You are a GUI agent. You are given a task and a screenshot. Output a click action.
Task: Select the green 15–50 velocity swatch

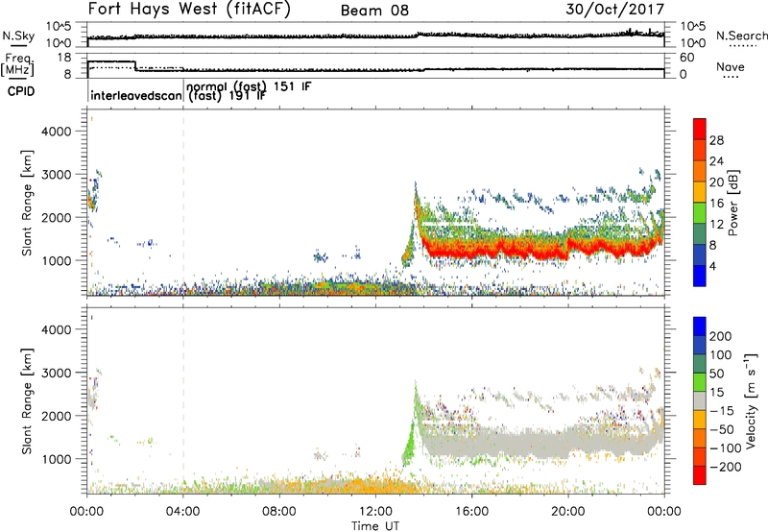click(x=700, y=382)
